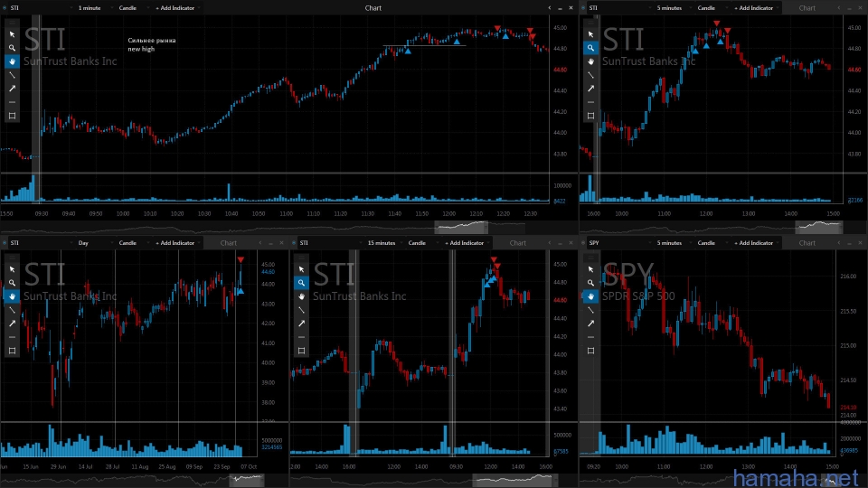Select the arrow drawing tool in the 1 minute STI chart
This screenshot has width=868, height=488.
12,89
